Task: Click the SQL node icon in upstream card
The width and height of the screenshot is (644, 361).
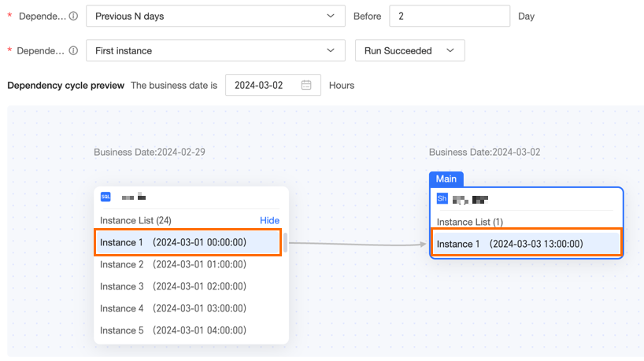Action: coord(105,197)
